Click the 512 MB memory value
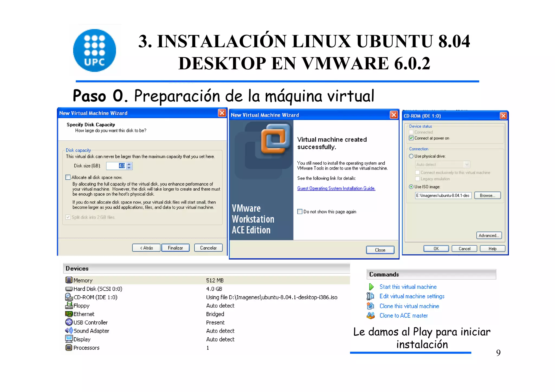555x392 pixels. 215,280
